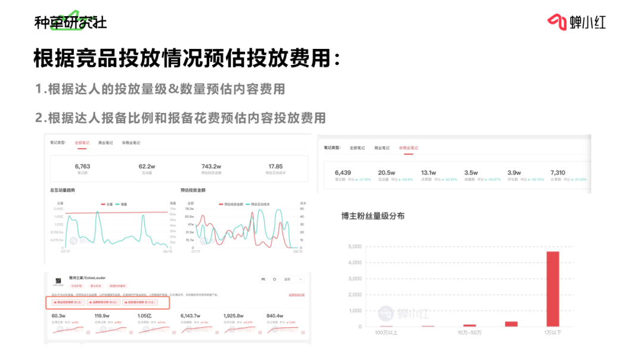Click the 100万以上 axis label
The image size is (644, 363).
coord(386,333)
